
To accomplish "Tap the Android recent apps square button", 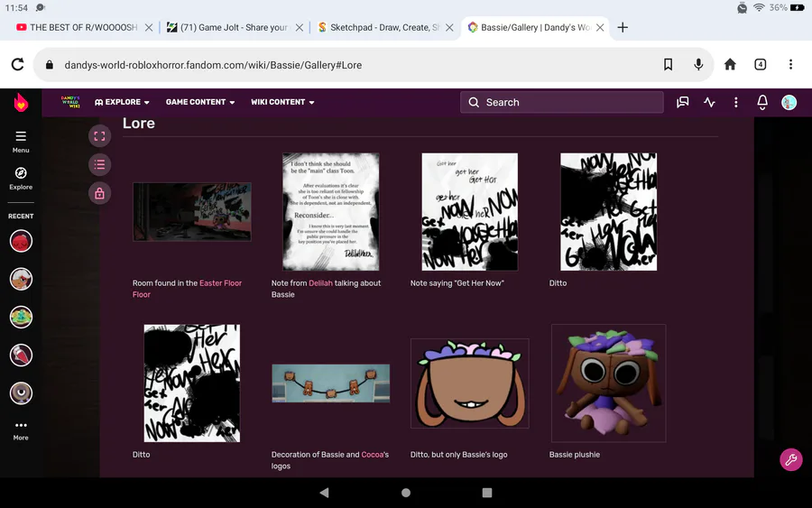I will (x=487, y=493).
